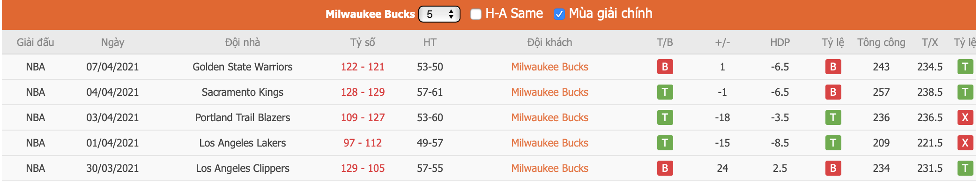Viewport: 980px width, 186px height.
Task: Click the red X over/under badge for Los Angeles Lakers
Action: (965, 143)
